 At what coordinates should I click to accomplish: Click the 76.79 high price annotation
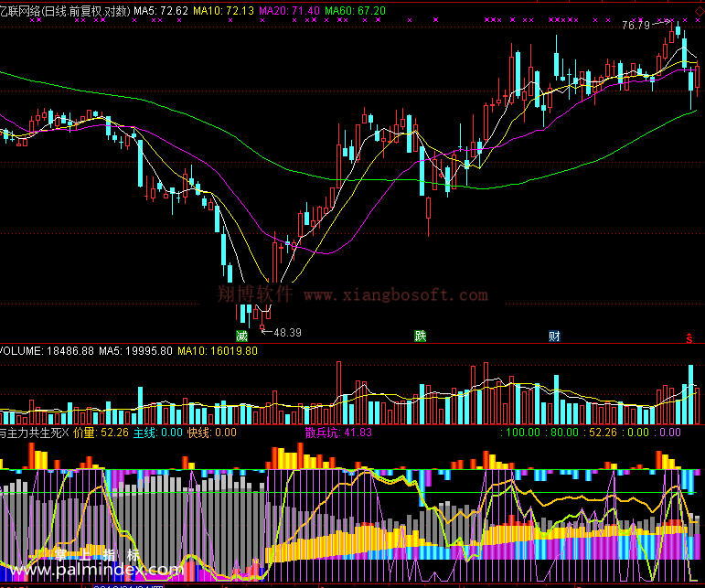636,26
